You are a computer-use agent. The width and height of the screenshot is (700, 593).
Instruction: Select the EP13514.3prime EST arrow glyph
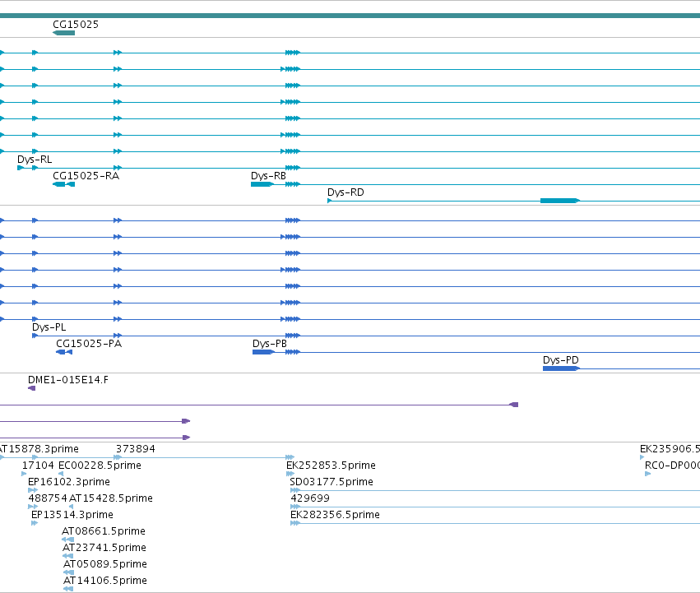coord(35,523)
